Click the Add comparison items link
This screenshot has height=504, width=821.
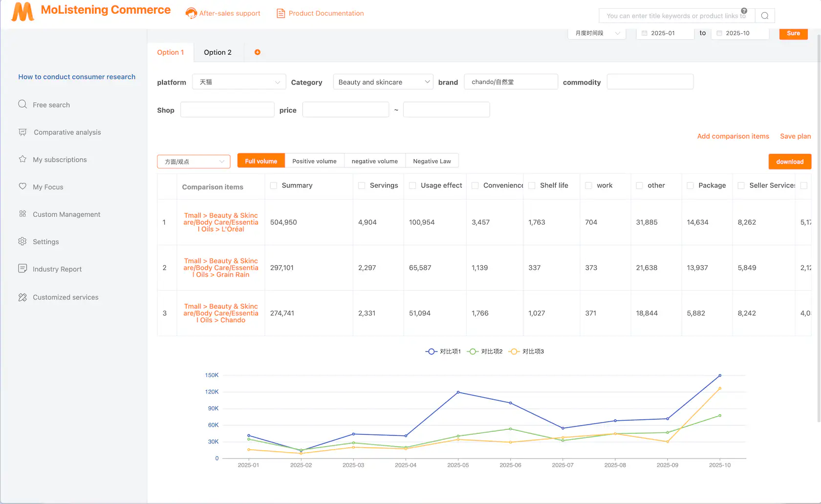click(733, 136)
